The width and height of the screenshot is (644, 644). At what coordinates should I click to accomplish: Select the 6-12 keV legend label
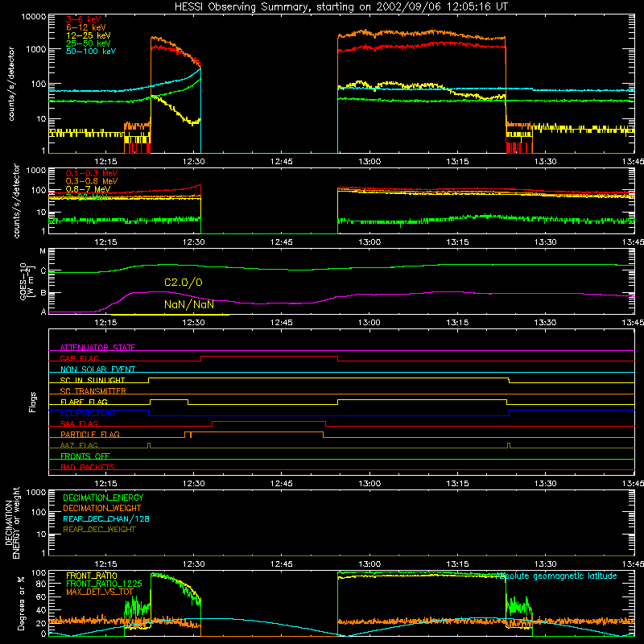pos(86,27)
